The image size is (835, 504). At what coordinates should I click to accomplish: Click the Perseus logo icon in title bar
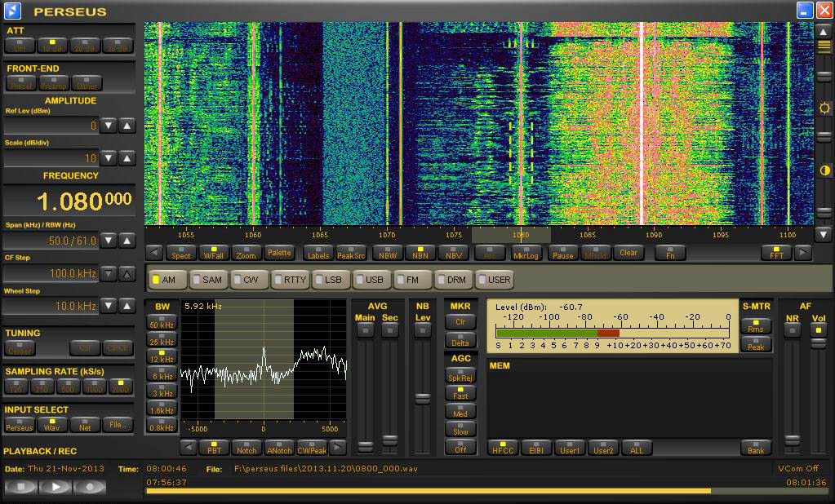click(x=12, y=10)
